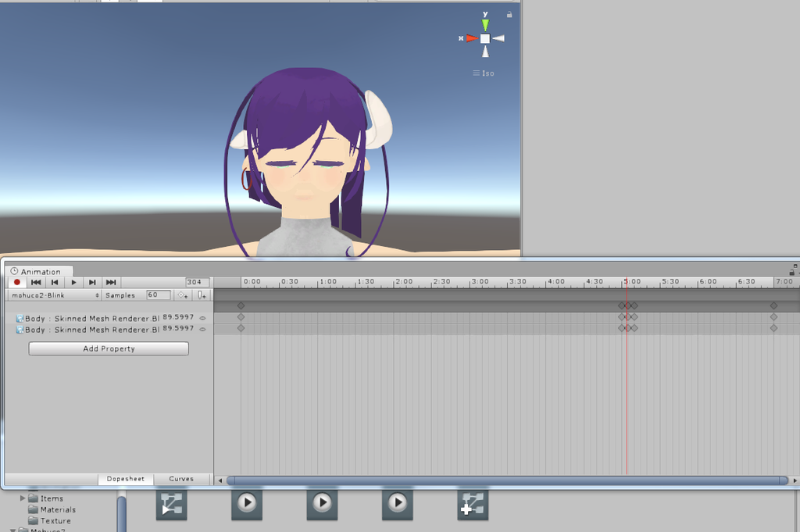
Task: Click the timeline scrollbar left arrow
Action: tap(220, 480)
